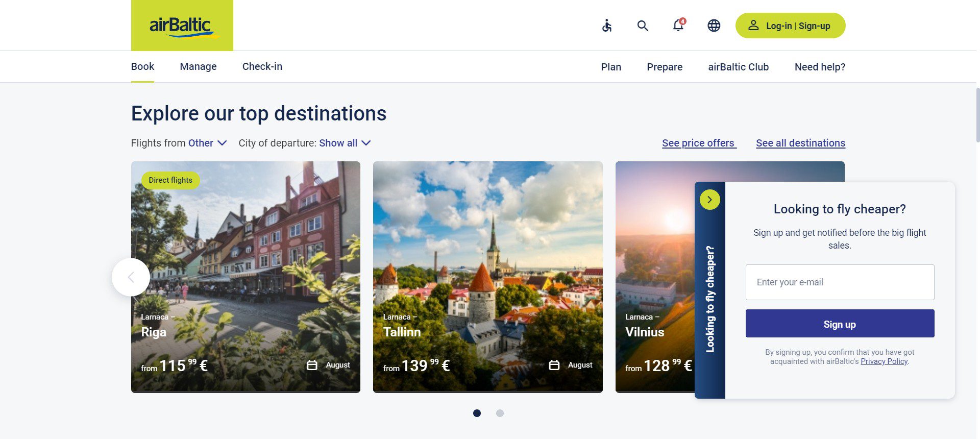Go to previous destinations with left arrow
Screen dimensions: 980x439
point(131,277)
